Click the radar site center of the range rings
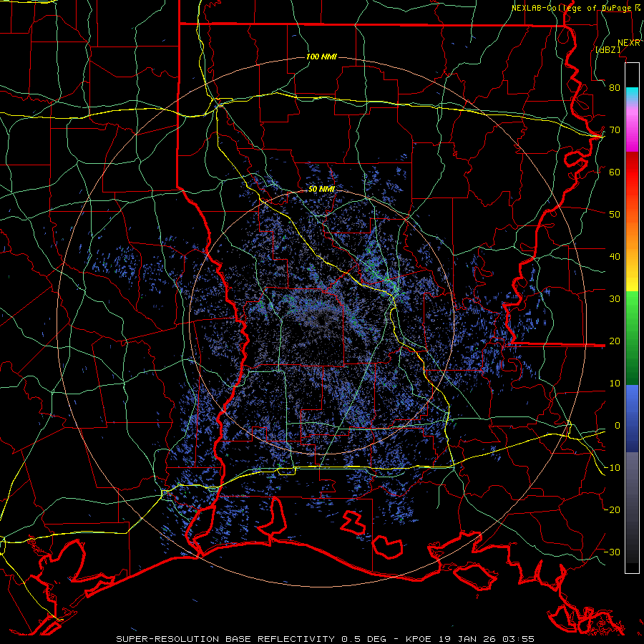The height and width of the screenshot is (644, 644). pos(322,322)
